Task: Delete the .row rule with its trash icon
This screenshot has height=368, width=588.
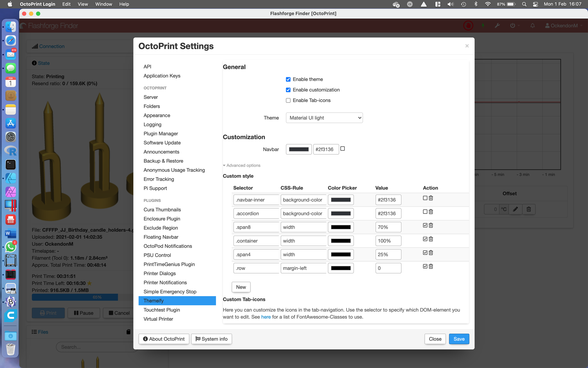Action: point(431,266)
